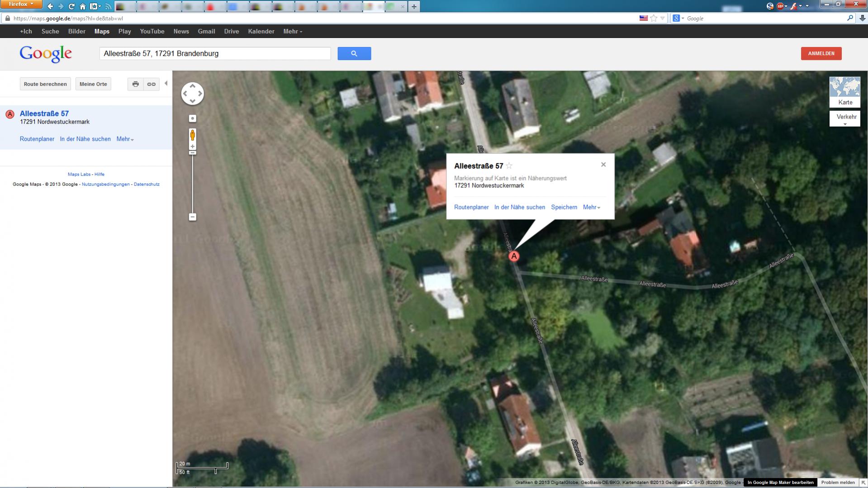
Task: Click In der Nähe suchen in sidebar
Action: (x=85, y=139)
